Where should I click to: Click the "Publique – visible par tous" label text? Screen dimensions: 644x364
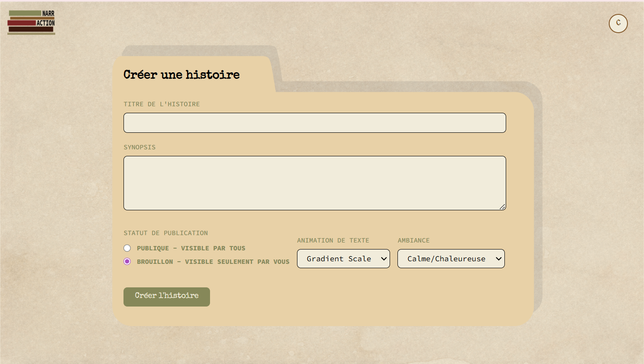click(191, 248)
